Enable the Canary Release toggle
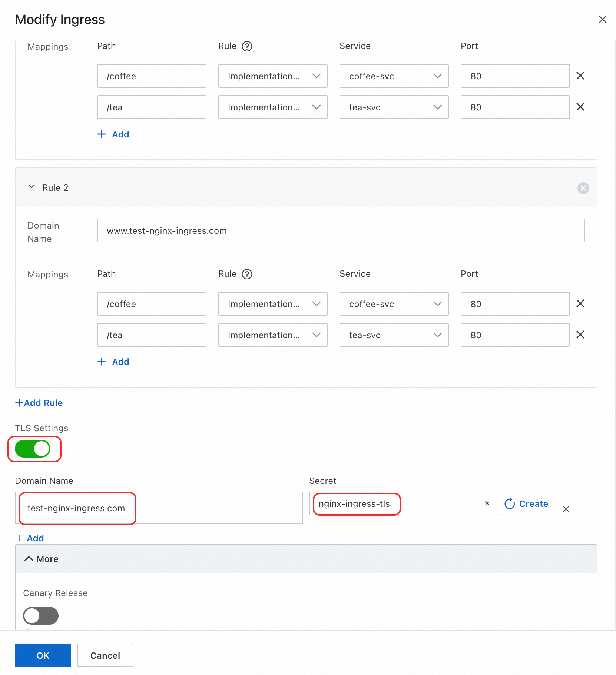616x675 pixels. click(x=41, y=616)
